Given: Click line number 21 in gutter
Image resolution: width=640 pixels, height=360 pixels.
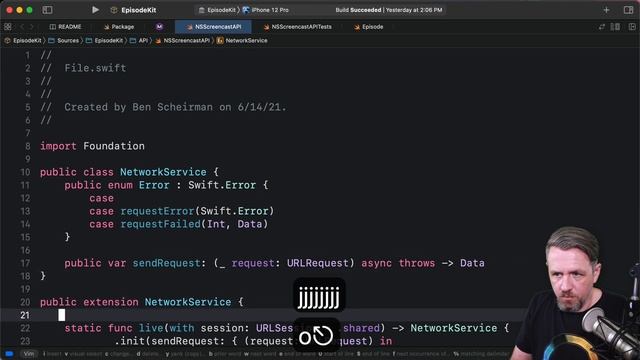Looking at the screenshot, I should click(x=25, y=316).
